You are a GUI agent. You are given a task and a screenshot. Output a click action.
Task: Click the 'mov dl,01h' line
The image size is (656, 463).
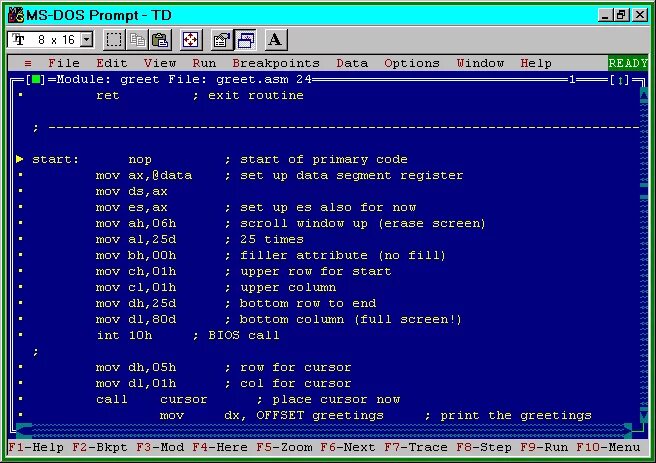pos(223,384)
